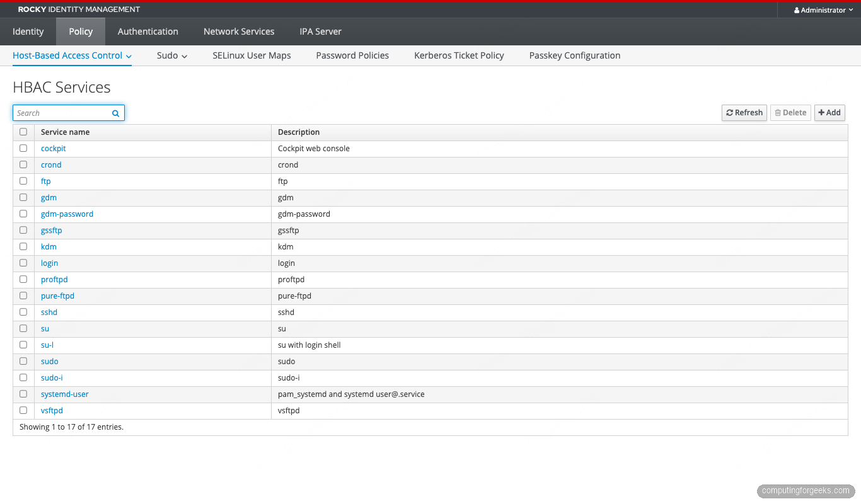Open Passkey Configuration page
This screenshot has height=504, width=861.
(x=575, y=55)
